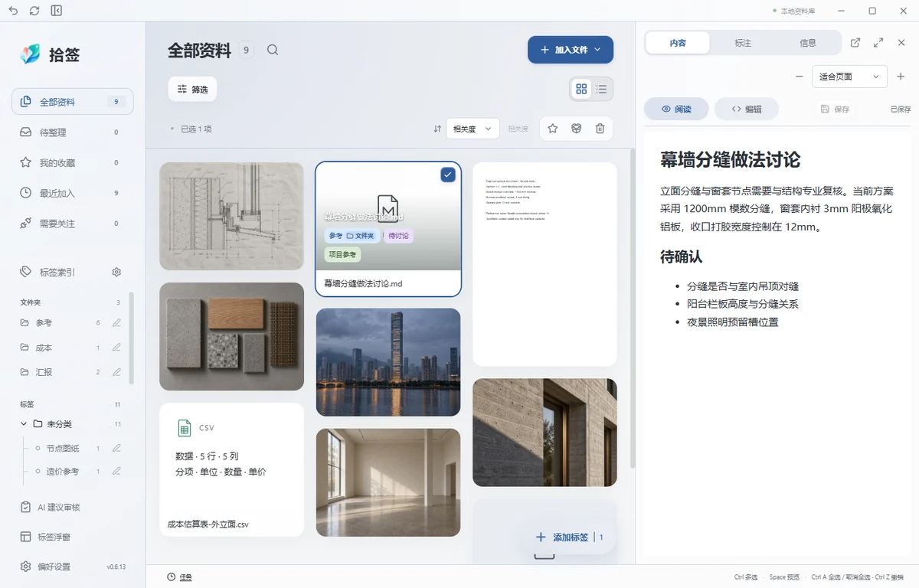The height and width of the screenshot is (588, 919).
Task: Click the undo arrow in the title bar
Action: point(13,11)
